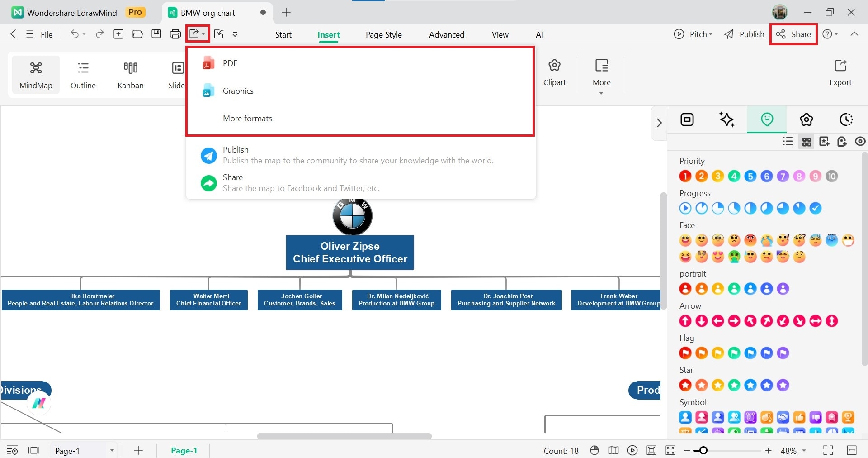Choose Graphics export option

pyautogui.click(x=360, y=91)
